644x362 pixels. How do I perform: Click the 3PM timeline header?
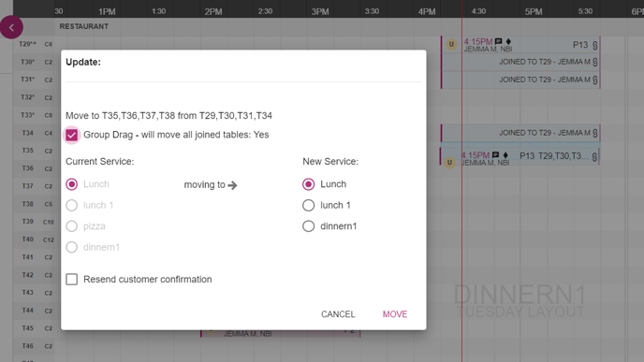tap(320, 11)
